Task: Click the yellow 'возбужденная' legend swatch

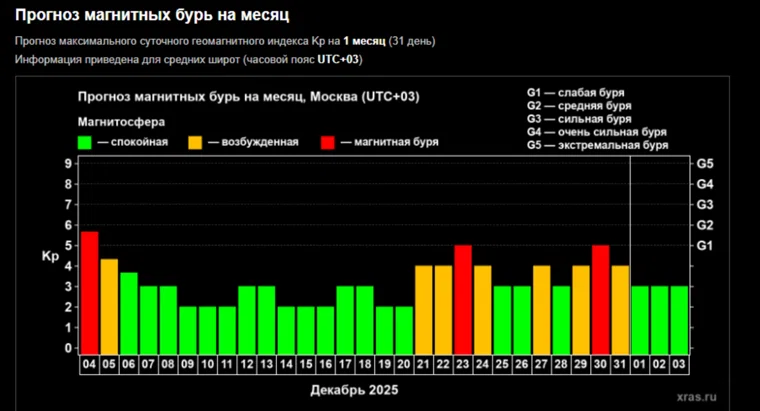Action: 195,142
